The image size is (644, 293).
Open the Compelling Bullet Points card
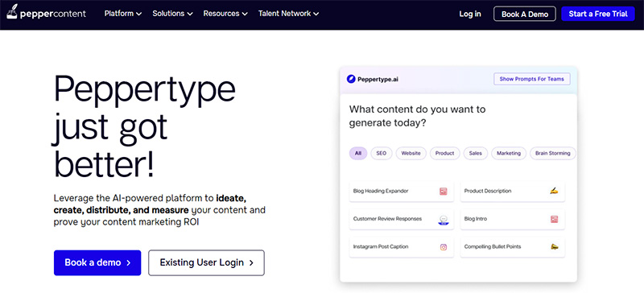[x=512, y=247]
